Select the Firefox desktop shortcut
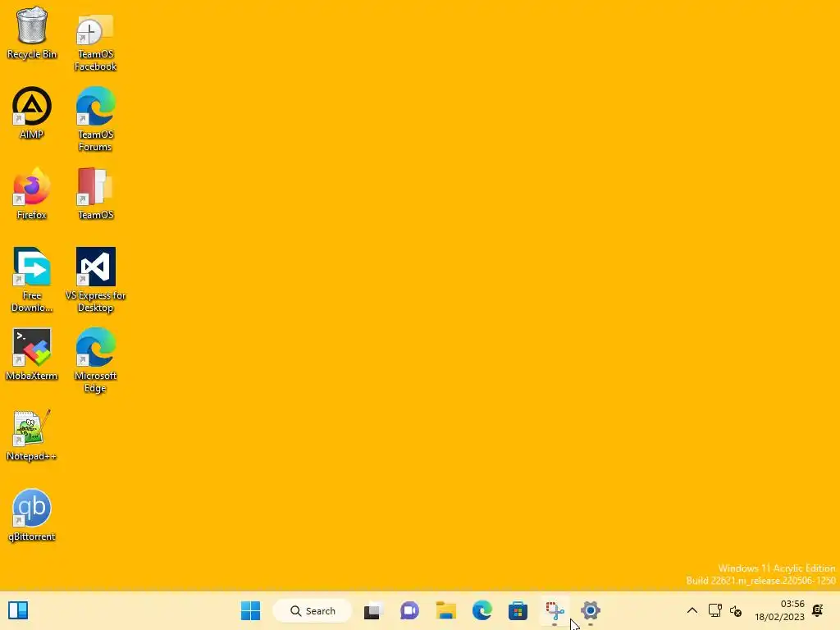This screenshot has height=630, width=840. (x=32, y=194)
